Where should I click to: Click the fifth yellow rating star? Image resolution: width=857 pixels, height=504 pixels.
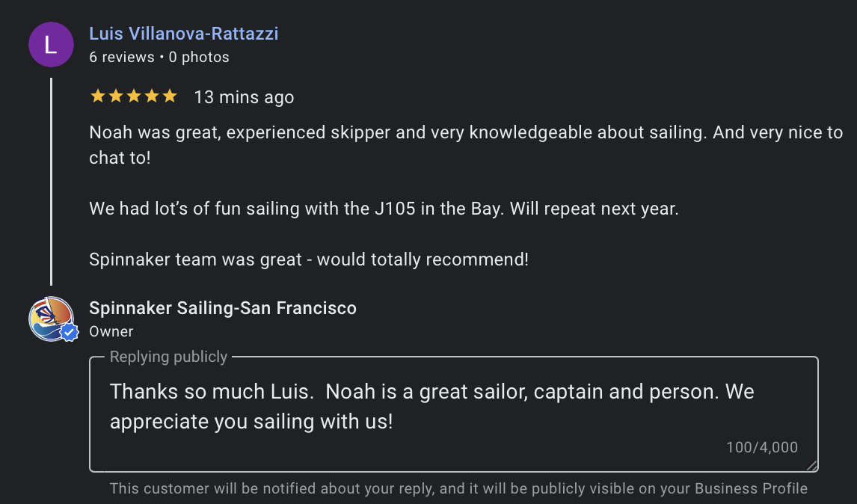pos(170,96)
